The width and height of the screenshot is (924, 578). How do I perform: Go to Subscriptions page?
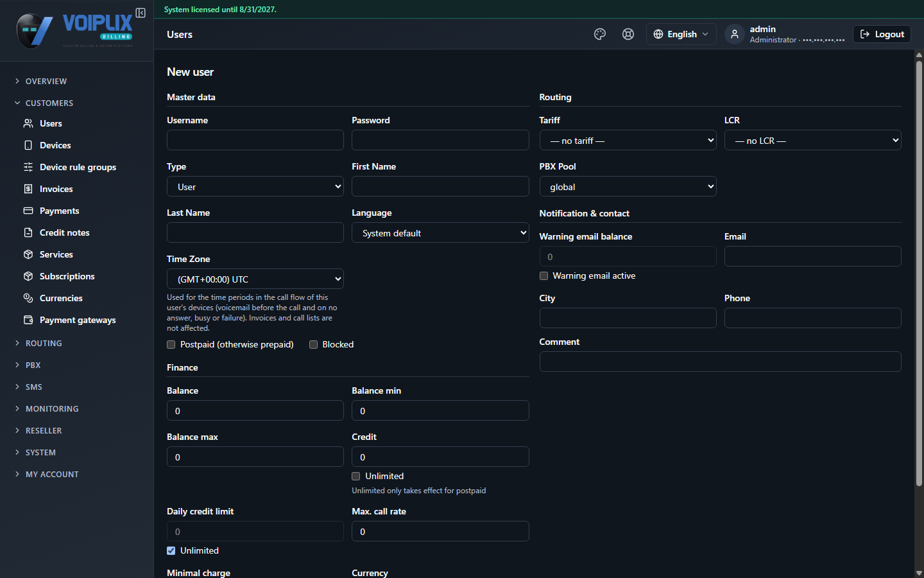point(67,276)
